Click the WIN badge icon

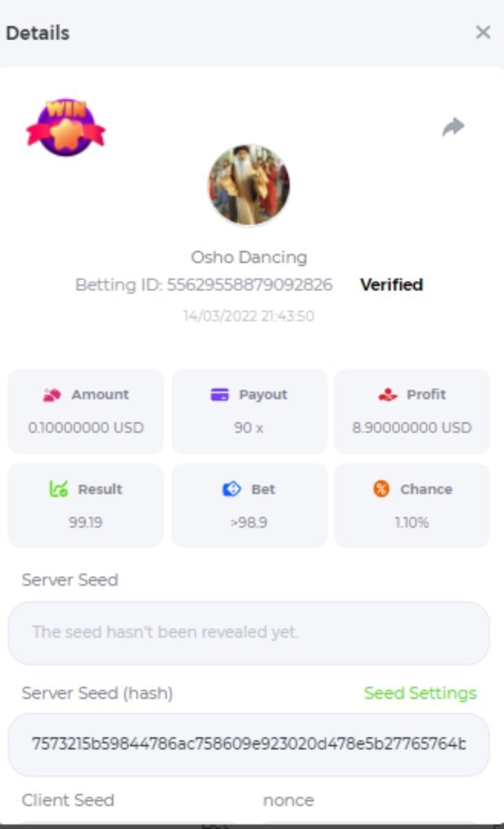click(66, 126)
